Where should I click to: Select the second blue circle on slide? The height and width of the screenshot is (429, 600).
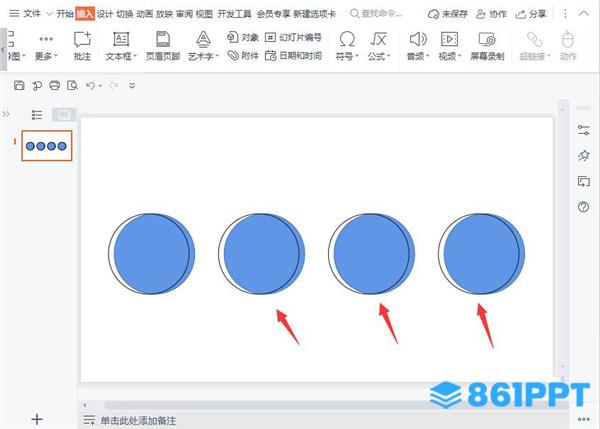pos(262,254)
